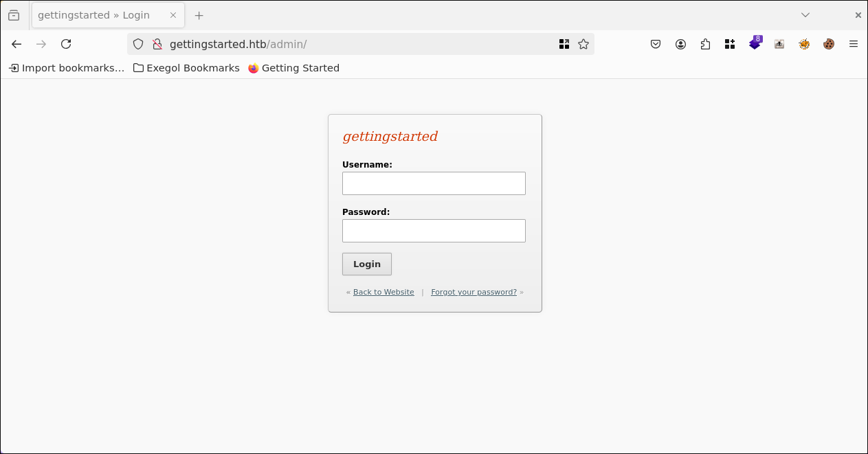Expand the Exegol Bookmarks folder
The width and height of the screenshot is (868, 454).
pyautogui.click(x=186, y=67)
